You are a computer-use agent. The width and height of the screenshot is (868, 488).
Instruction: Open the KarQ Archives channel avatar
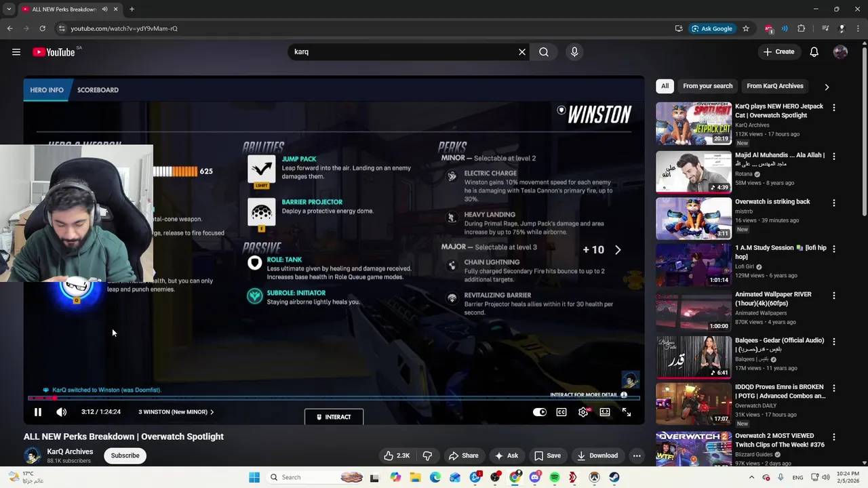[x=32, y=455]
